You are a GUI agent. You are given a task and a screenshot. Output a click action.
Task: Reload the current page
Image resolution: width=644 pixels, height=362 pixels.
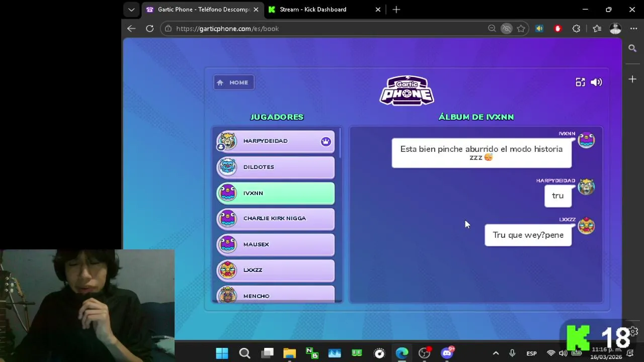(149, 29)
